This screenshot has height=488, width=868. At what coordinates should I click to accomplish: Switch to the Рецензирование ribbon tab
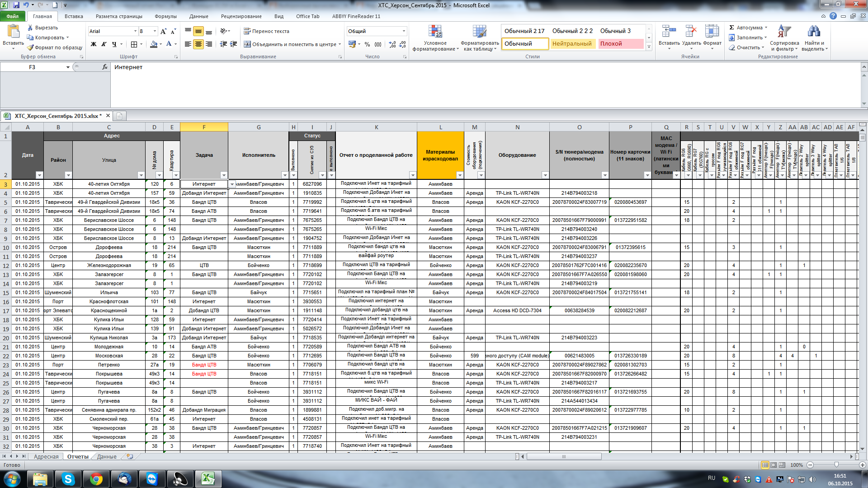(241, 16)
